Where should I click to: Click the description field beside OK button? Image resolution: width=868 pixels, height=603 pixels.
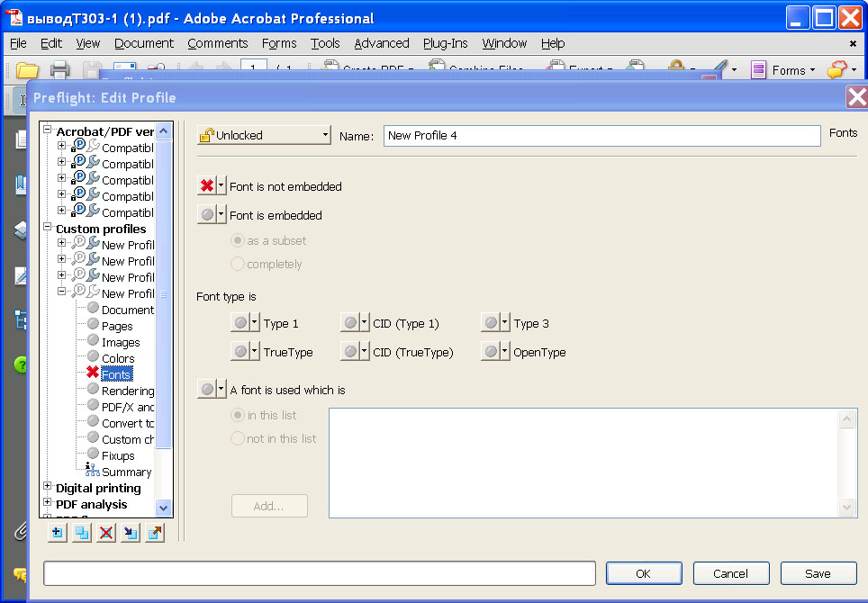pyautogui.click(x=320, y=573)
